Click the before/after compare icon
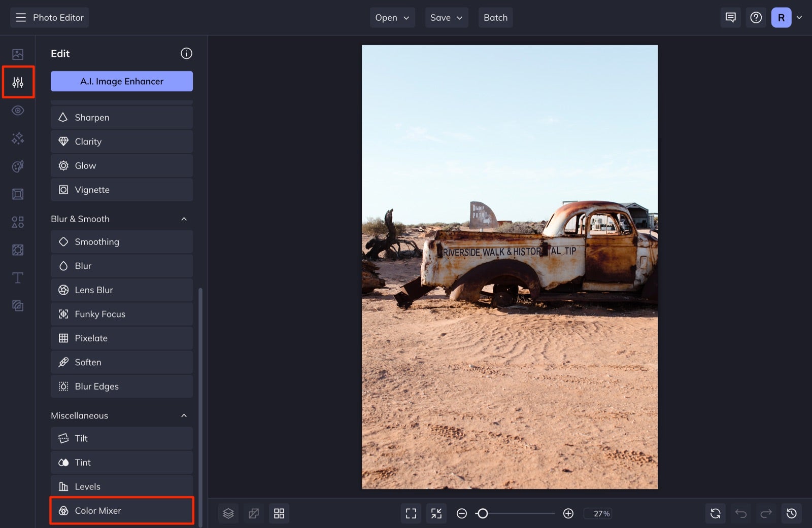The height and width of the screenshot is (528, 812). coord(254,513)
